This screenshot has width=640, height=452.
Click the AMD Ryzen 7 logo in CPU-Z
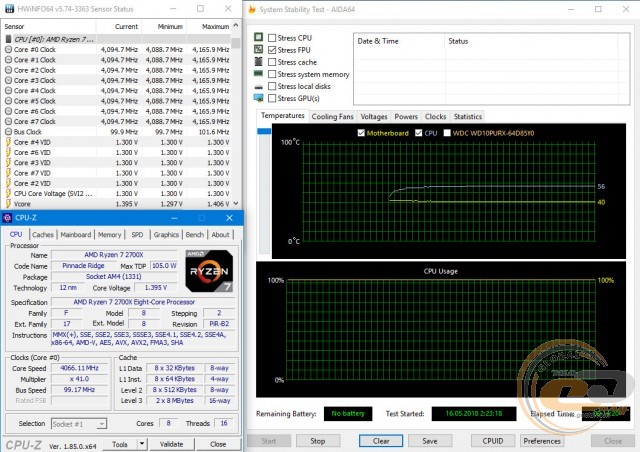(209, 271)
